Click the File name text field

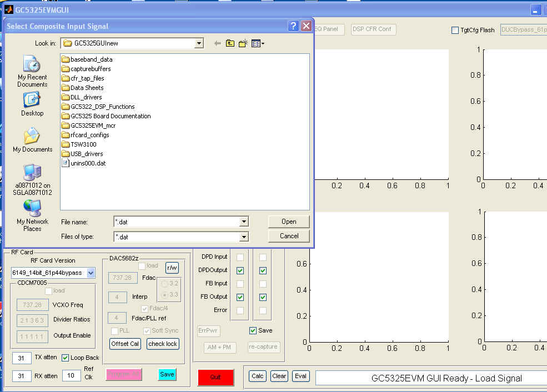177,222
